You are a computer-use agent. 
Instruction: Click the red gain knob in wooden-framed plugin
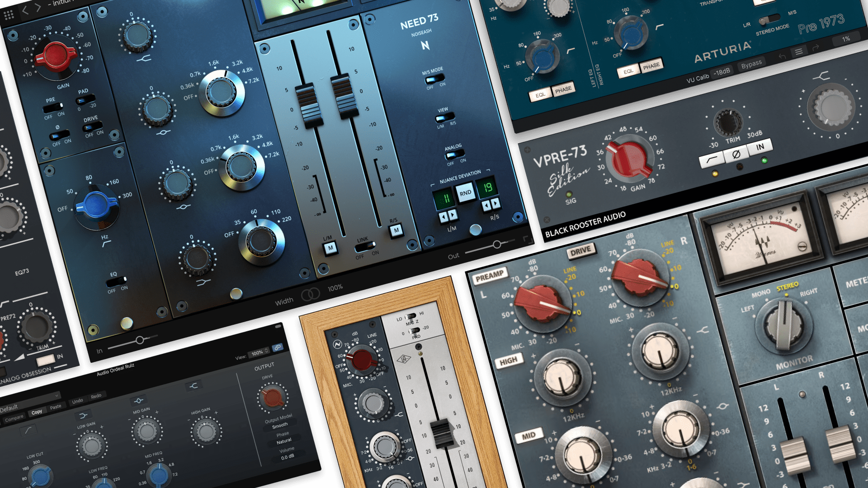click(x=362, y=360)
